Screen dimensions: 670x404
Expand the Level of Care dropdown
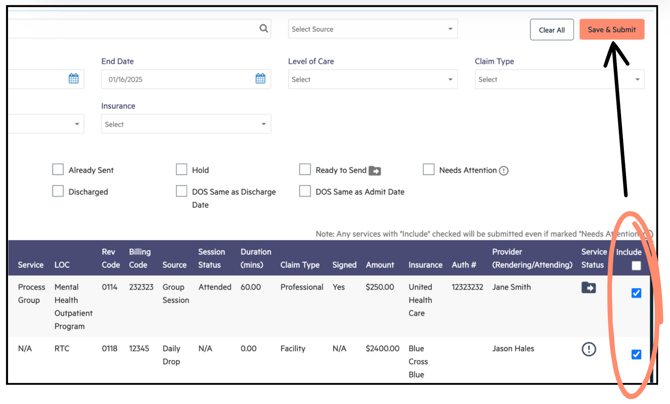(372, 80)
